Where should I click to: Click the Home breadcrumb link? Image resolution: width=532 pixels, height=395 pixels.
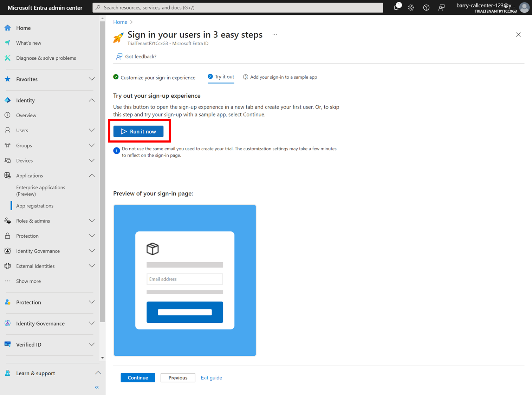coord(120,22)
